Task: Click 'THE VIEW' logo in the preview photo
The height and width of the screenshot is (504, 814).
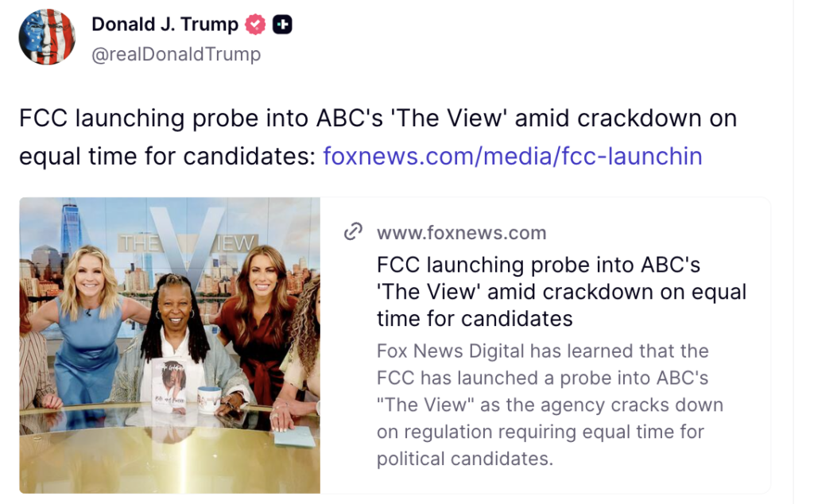Action: tap(190, 240)
